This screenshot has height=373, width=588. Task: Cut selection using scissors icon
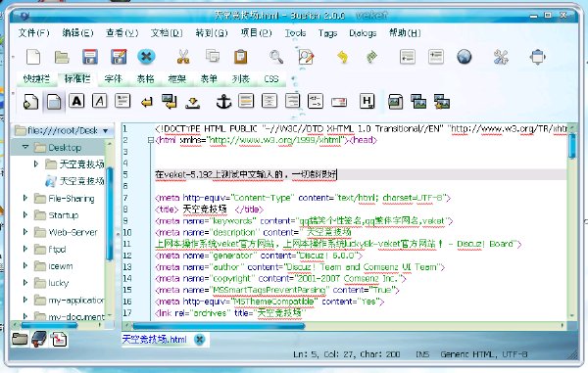click(183, 57)
